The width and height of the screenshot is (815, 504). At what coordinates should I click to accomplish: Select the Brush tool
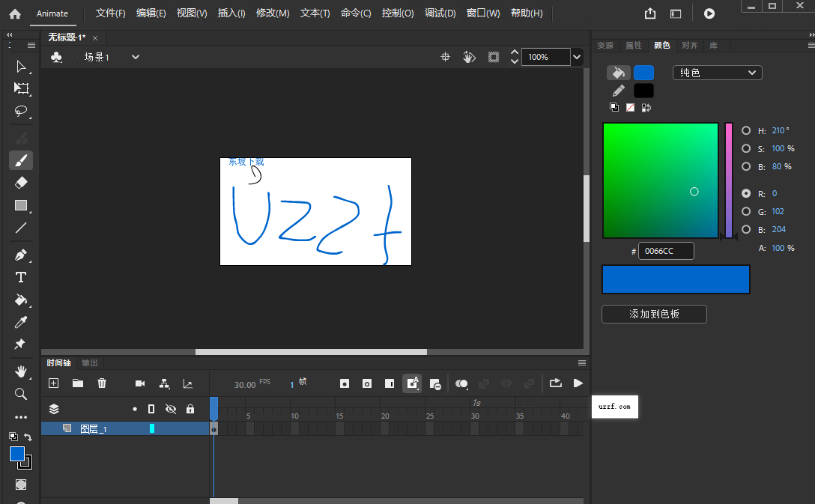coord(21,160)
